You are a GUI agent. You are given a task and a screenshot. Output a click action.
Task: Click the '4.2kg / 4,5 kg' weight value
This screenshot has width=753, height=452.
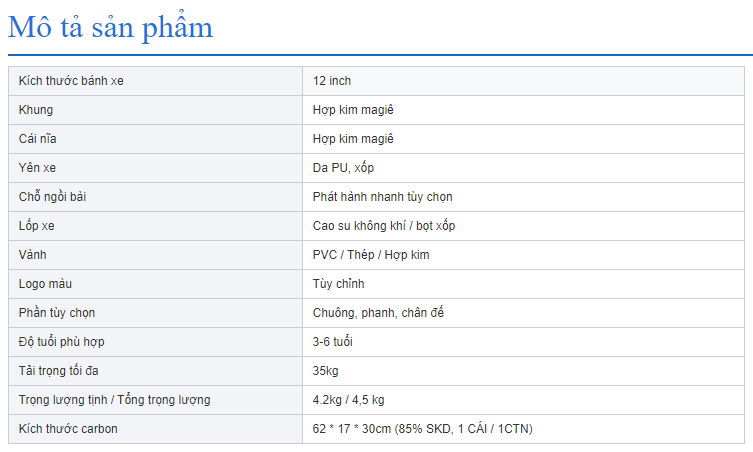[x=349, y=400]
